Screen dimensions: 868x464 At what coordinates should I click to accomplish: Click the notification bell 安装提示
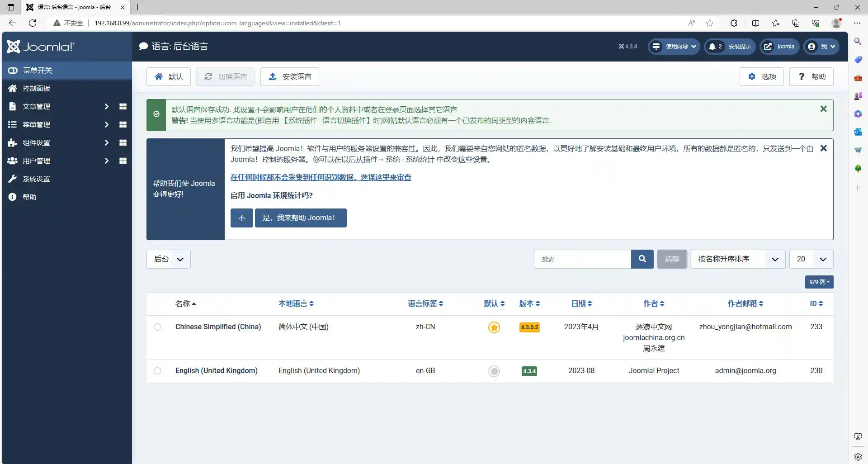point(730,47)
